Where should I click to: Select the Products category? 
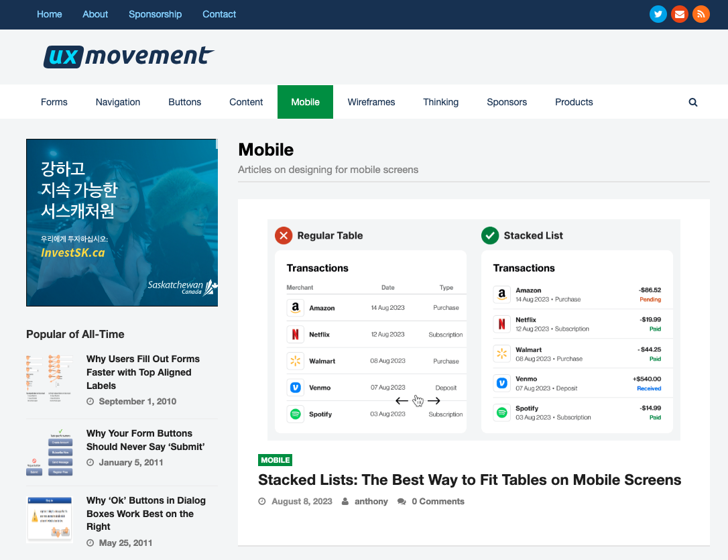point(574,102)
